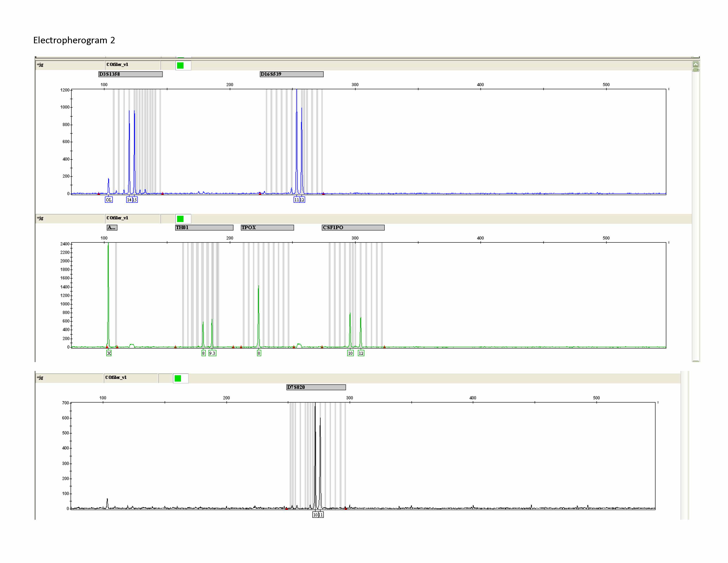Image resolution: width=728 pixels, height=563 pixels.
Task: Click the scrollbar thumb below the up arrow
Action: (696, 70)
